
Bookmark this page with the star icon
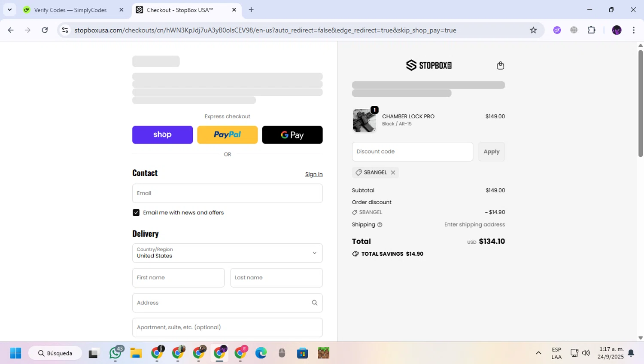533,30
